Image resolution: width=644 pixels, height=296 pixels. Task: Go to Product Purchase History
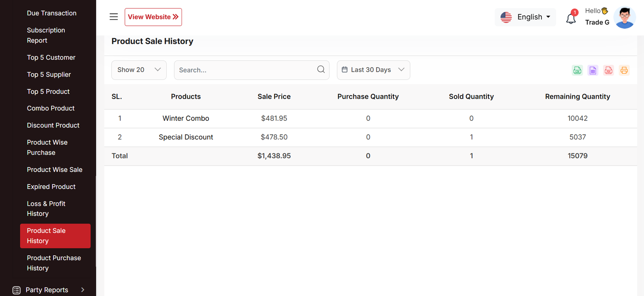coord(54,263)
